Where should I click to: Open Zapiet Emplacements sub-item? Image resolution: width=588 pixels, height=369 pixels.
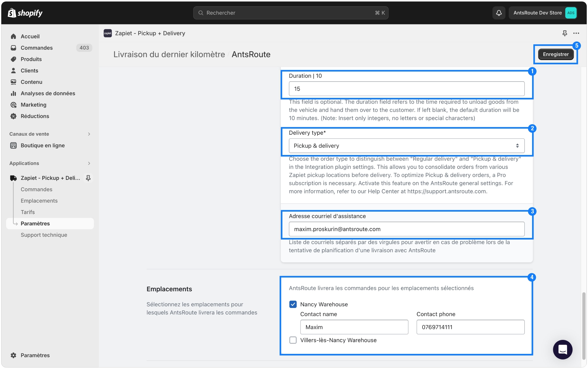coord(39,201)
